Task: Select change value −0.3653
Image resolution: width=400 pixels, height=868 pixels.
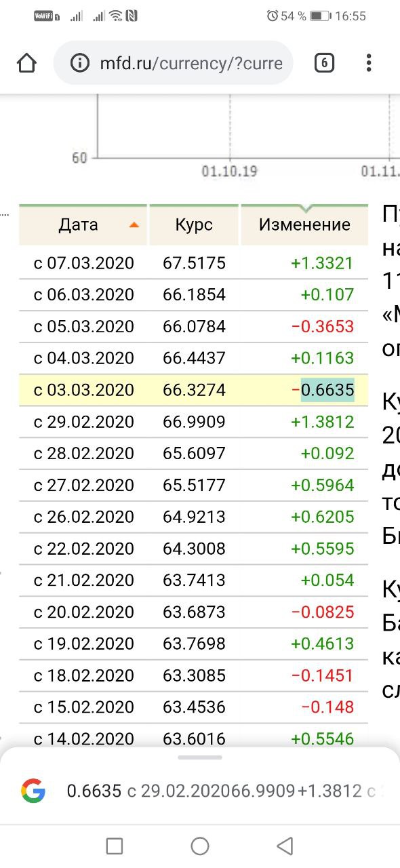Action: point(322,327)
